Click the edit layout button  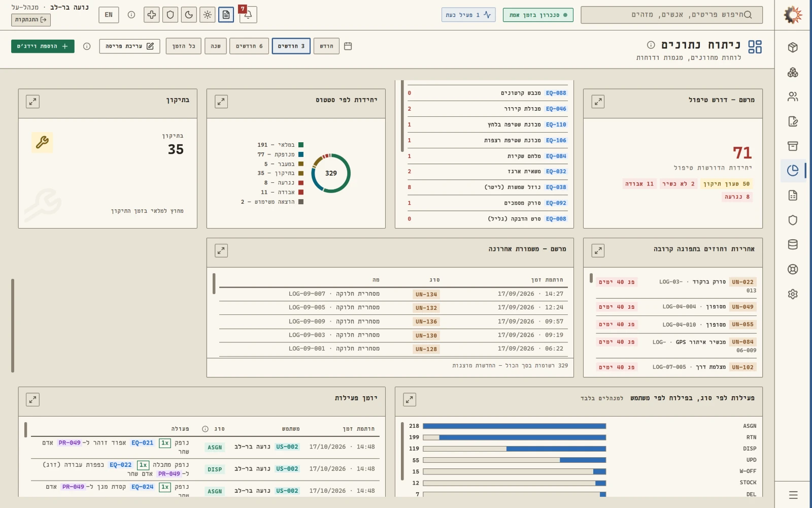pos(130,46)
